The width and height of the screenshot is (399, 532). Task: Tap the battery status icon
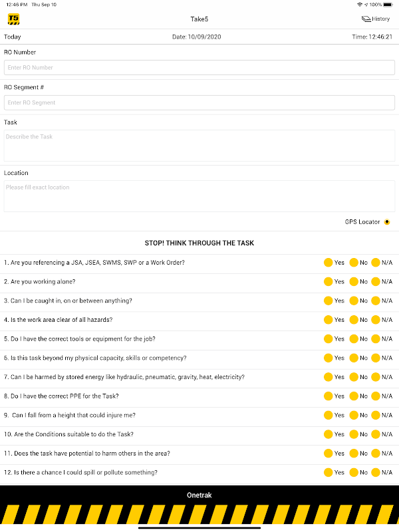click(388, 5)
